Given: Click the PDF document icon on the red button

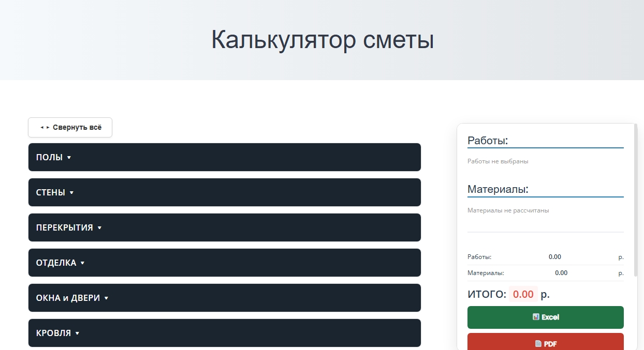Looking at the screenshot, I should click(537, 343).
